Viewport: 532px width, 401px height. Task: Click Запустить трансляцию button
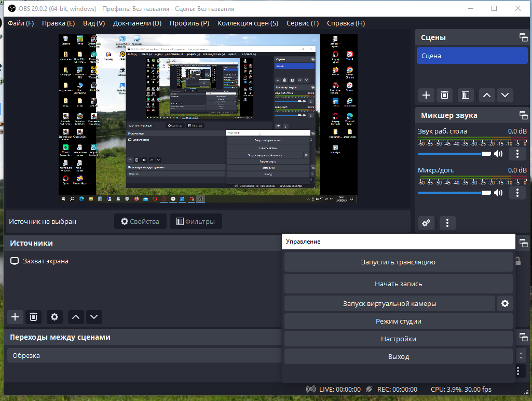click(398, 262)
